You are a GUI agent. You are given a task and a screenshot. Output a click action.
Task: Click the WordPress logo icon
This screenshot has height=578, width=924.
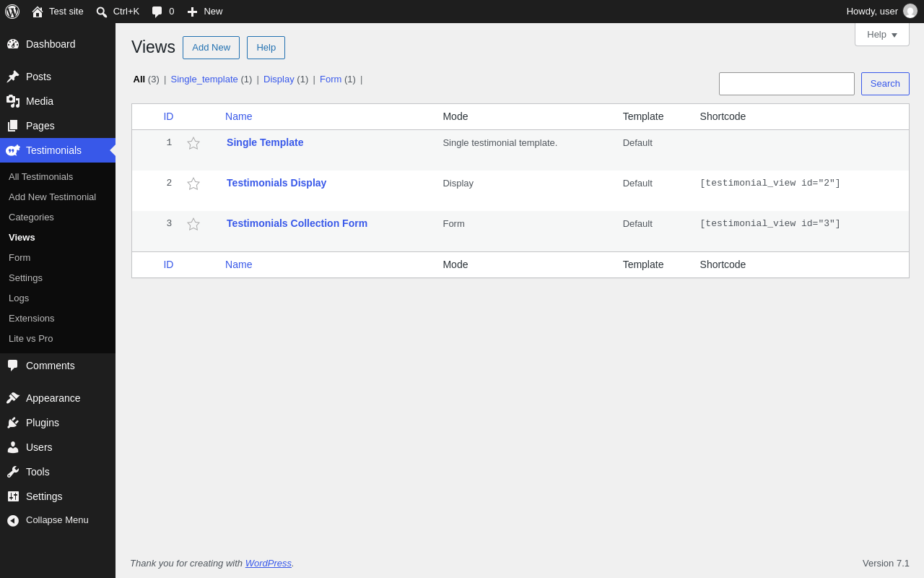click(x=12, y=12)
